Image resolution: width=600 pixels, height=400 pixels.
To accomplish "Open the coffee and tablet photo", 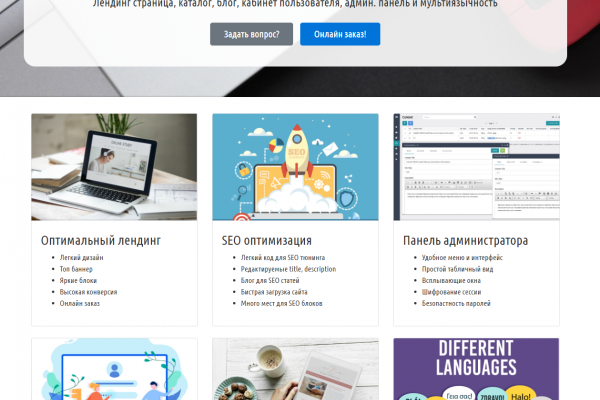I will [x=295, y=369].
